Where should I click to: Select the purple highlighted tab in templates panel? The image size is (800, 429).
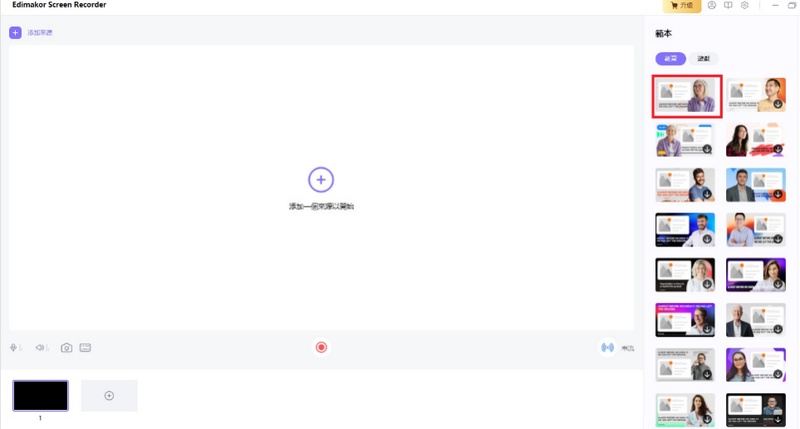pos(670,59)
